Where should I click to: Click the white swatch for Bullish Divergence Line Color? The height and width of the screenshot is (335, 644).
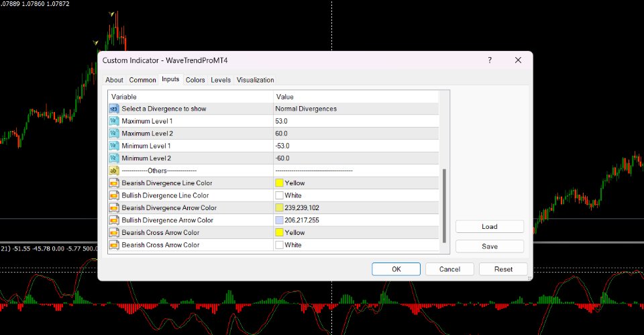279,195
